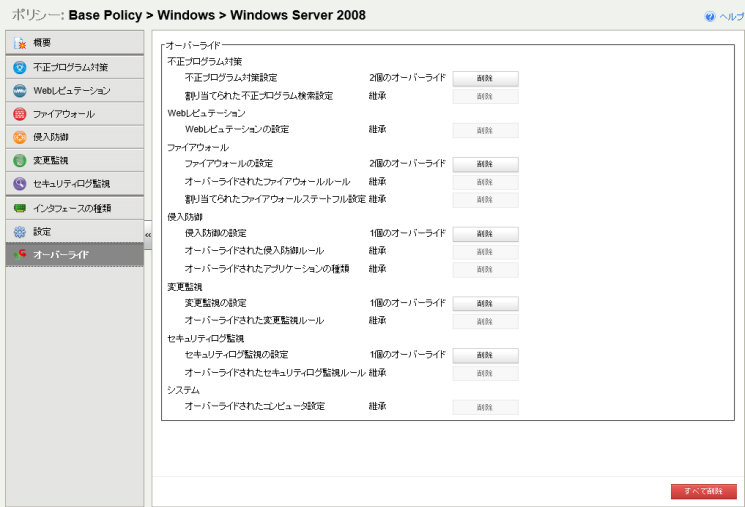Click the 変更監視 integrity monitoring icon
Image resolution: width=745 pixels, height=507 pixels.
click(20, 160)
